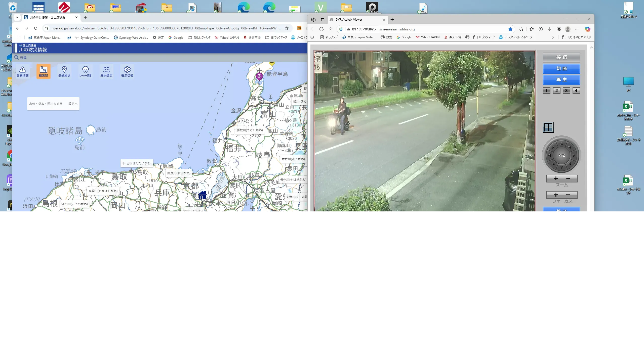This screenshot has height=362, width=644.
Task: Open the IE ブックマーク folder in Edge
Action: point(484,37)
